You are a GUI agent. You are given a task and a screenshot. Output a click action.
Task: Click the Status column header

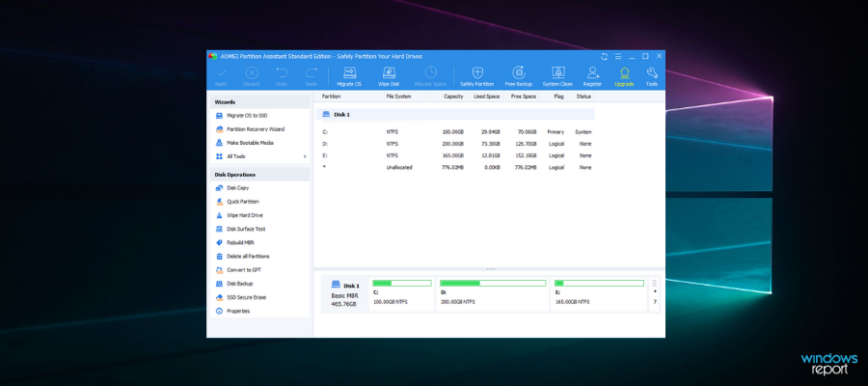[x=583, y=96]
